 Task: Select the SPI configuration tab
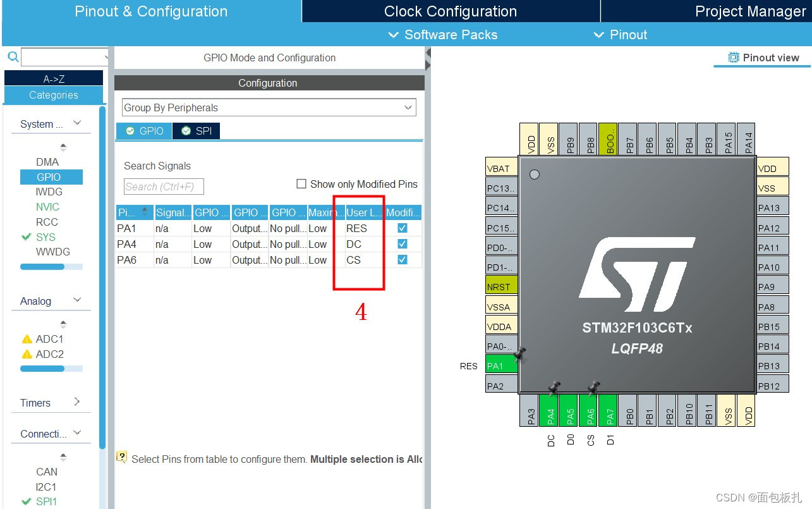pos(197,131)
